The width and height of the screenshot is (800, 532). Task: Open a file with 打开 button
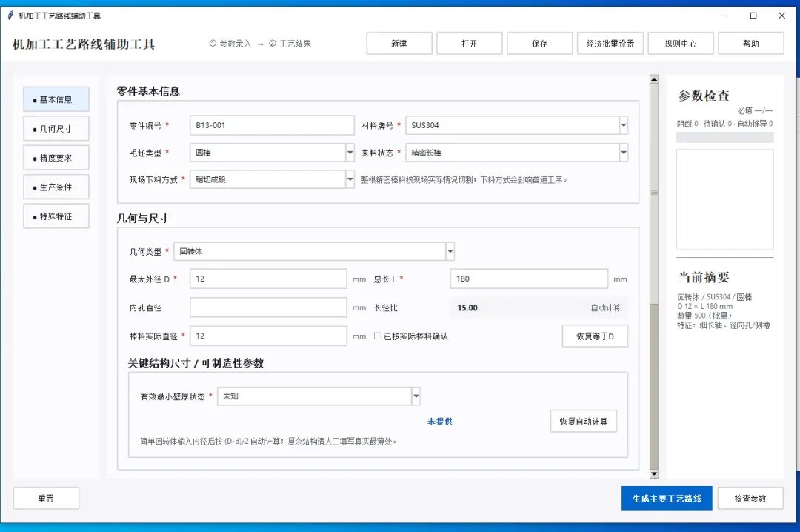click(470, 44)
